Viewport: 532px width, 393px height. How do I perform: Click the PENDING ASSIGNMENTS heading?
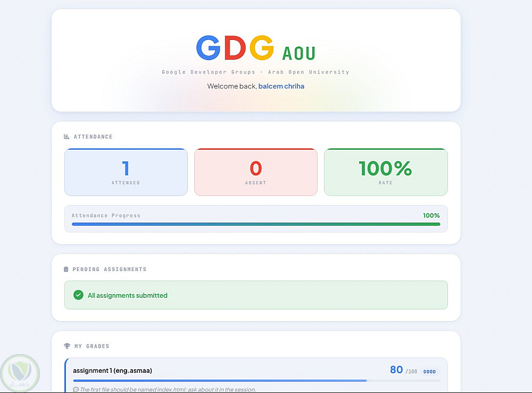[110, 269]
